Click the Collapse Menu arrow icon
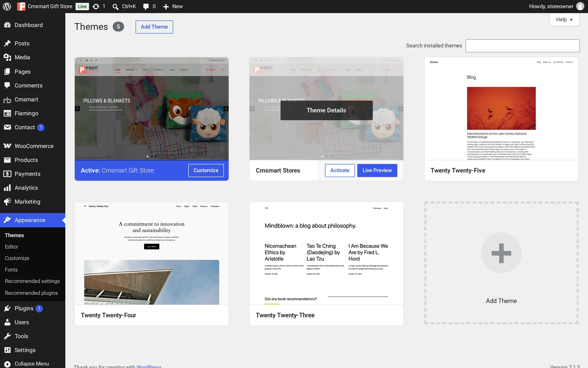 (x=7, y=364)
